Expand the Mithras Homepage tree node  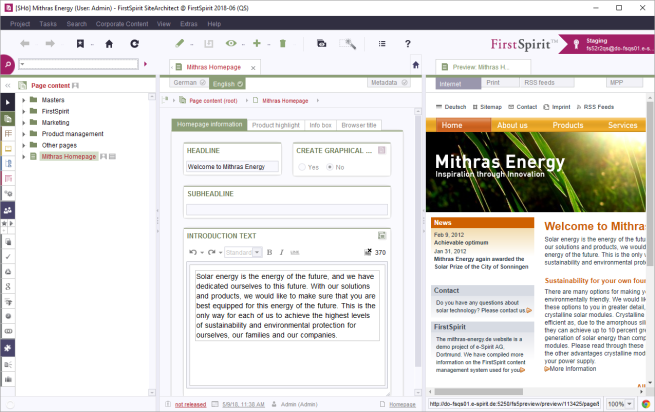23,156
